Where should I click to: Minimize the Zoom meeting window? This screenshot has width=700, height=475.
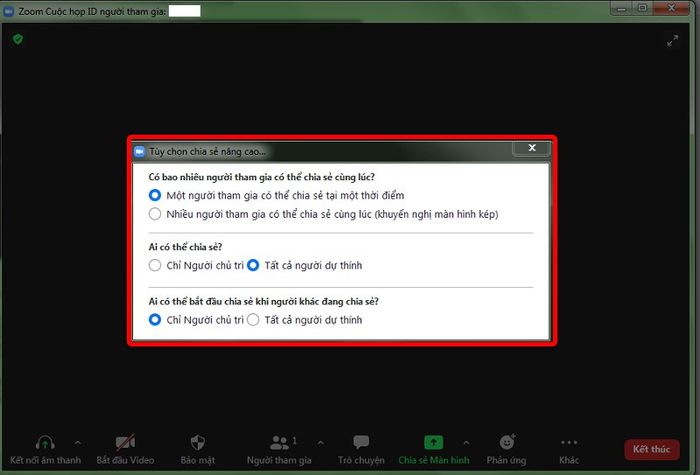click(621, 8)
